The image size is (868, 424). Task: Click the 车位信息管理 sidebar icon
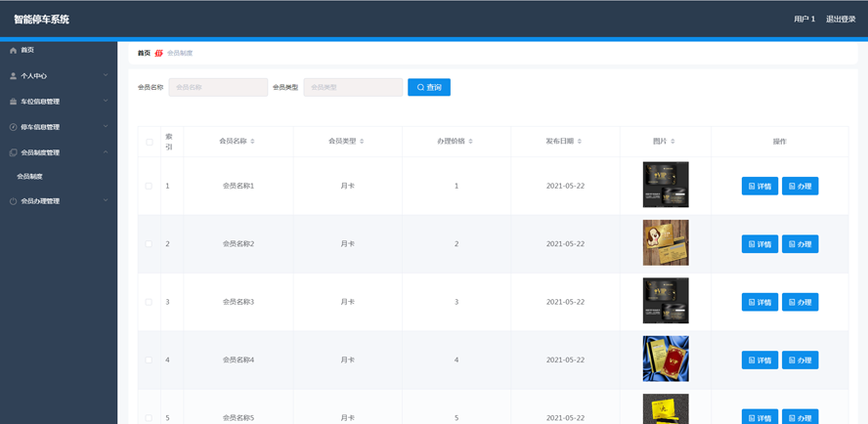(13, 102)
